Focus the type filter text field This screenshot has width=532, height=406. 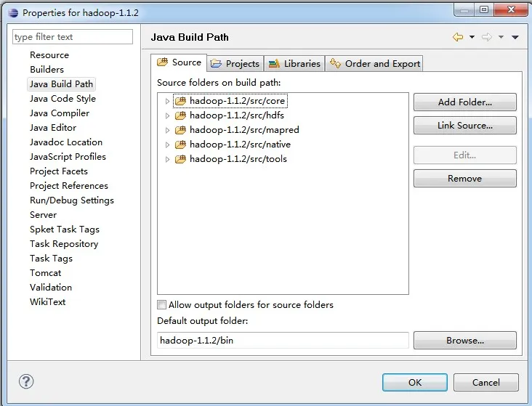[x=73, y=36]
